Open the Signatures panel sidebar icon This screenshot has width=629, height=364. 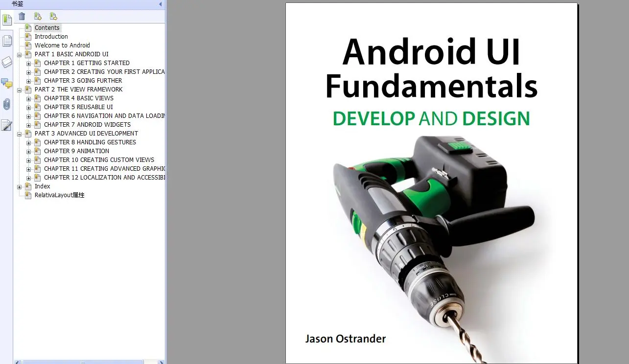(x=7, y=125)
